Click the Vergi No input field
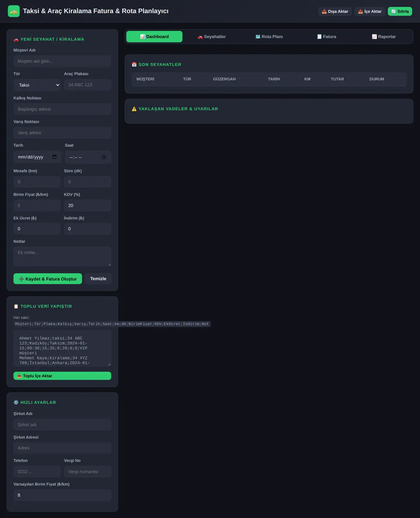This screenshot has height=518, width=420. (87, 471)
